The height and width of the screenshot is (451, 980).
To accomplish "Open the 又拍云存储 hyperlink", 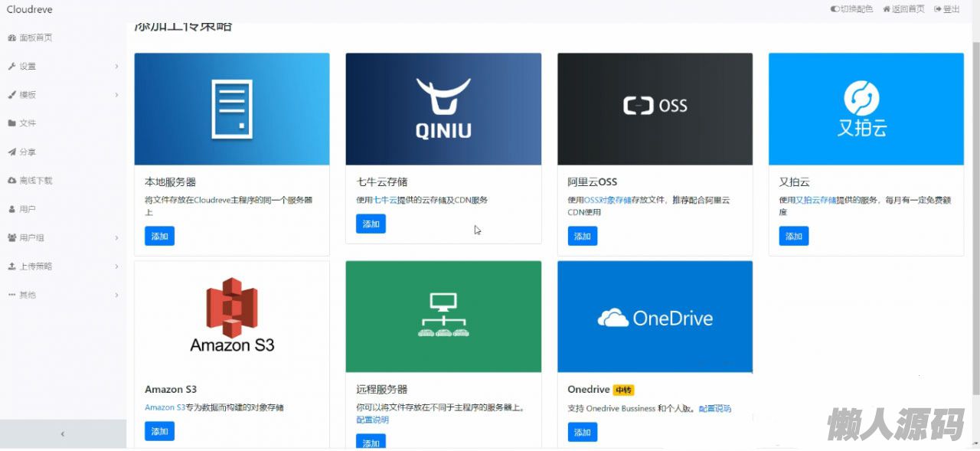I will [816, 200].
